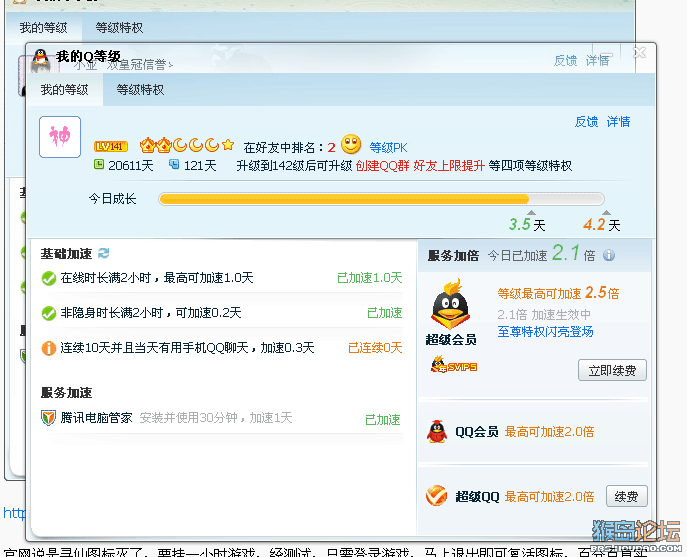687x557 pixels.
Task: Click red 创建QQ群 privilege text
Action: point(382,166)
